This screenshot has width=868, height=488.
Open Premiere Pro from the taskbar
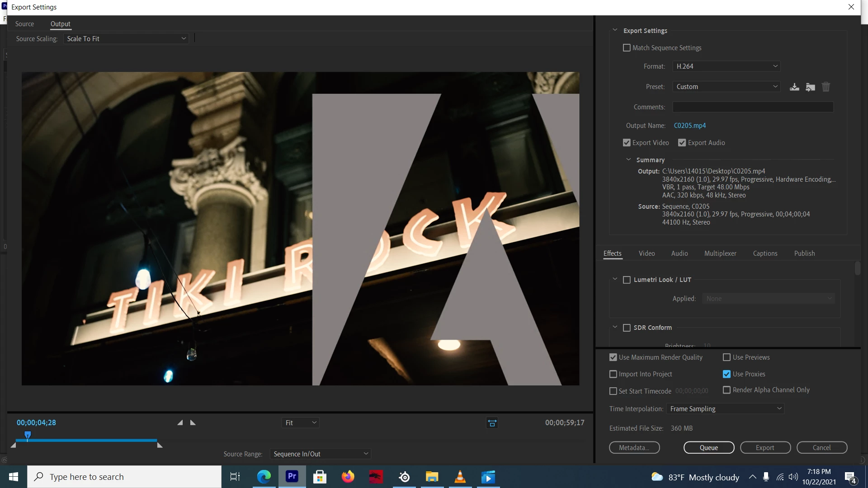point(292,477)
